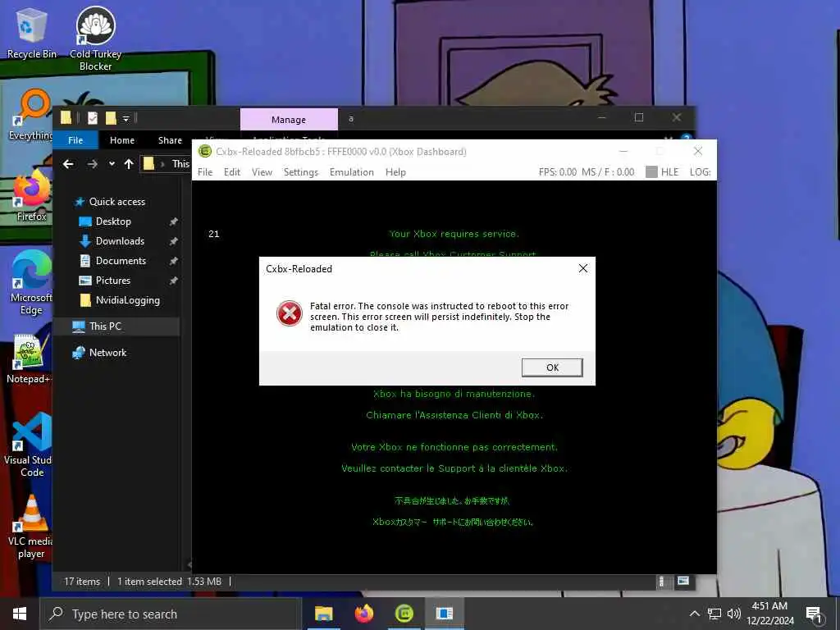Click the red error icon in the dialog
Viewport: 840px width, 630px height.
[290, 313]
